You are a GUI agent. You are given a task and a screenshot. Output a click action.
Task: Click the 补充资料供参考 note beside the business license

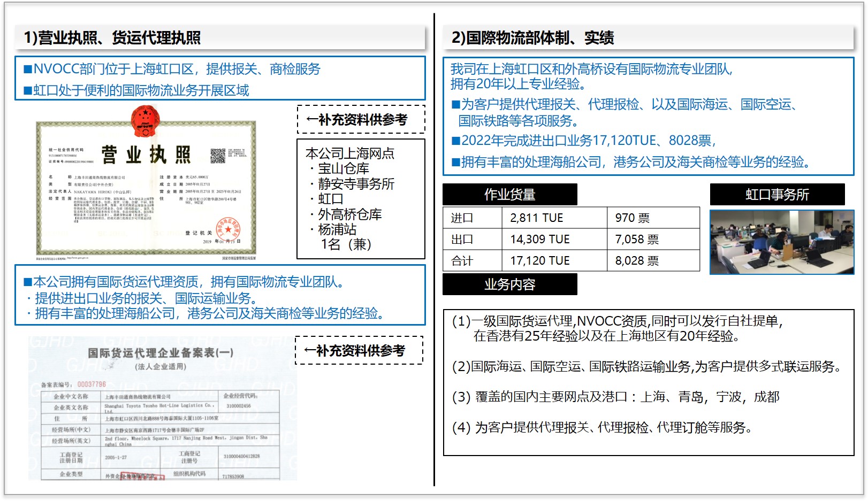point(361,119)
